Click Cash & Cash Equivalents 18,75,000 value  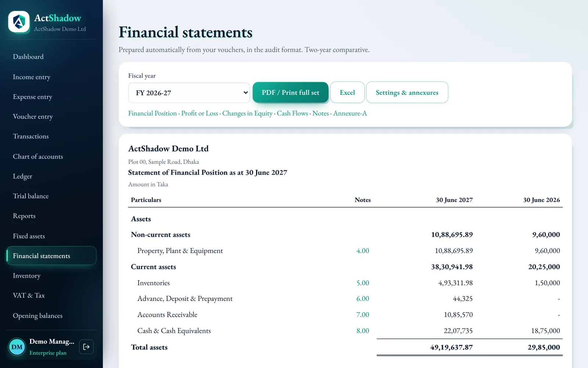(x=545, y=331)
